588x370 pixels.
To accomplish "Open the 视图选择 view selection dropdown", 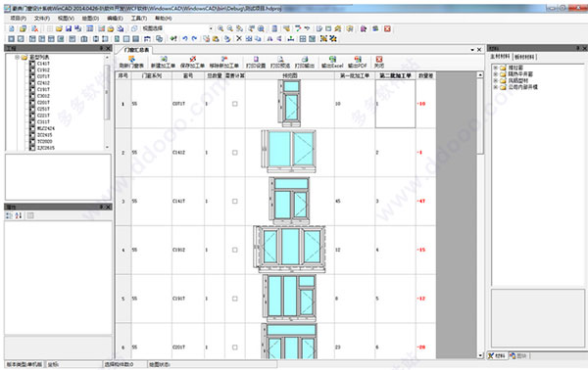I will click(x=211, y=28).
